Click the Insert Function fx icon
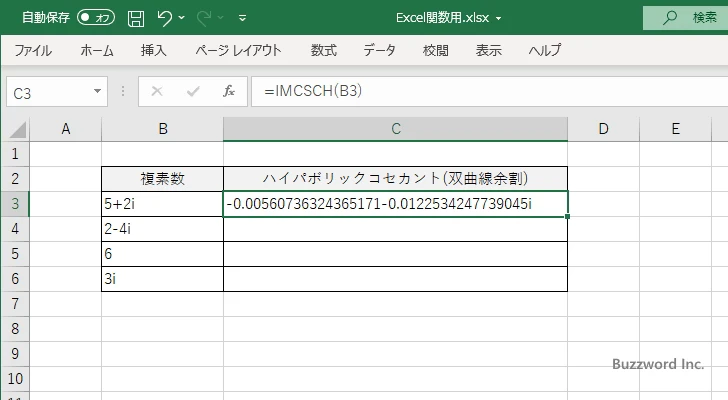This screenshot has width=728, height=400. coord(229,91)
